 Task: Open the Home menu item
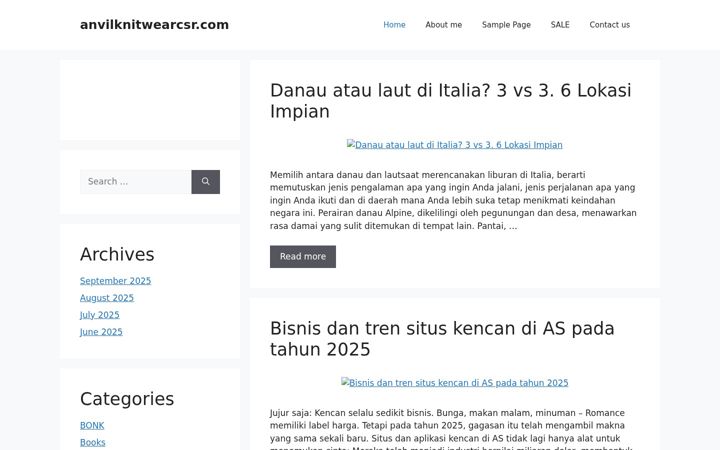coord(394,25)
